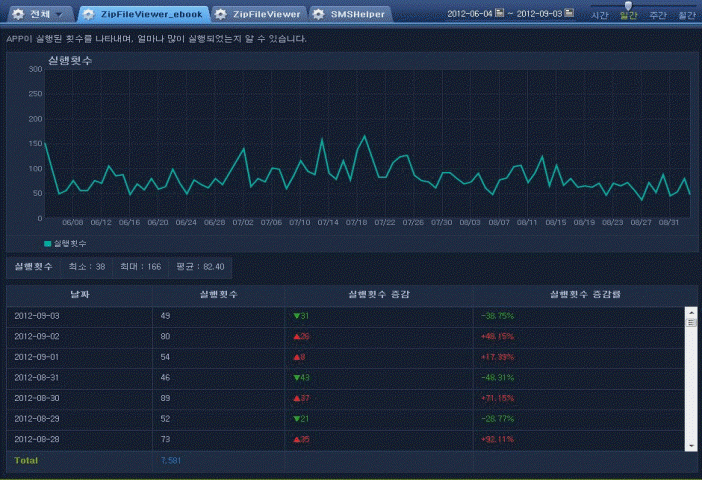Click the +17.39% change rate value
702x480 pixels.
tap(497, 357)
